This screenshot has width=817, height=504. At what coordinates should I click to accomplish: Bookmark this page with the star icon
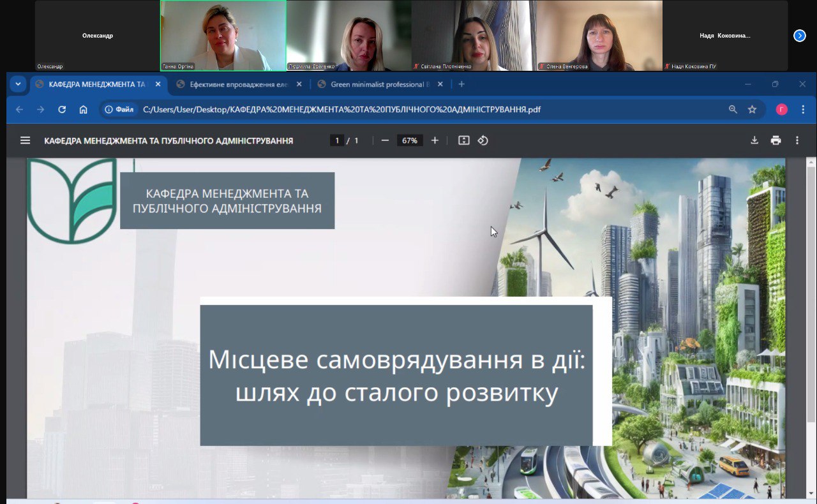[752, 110]
